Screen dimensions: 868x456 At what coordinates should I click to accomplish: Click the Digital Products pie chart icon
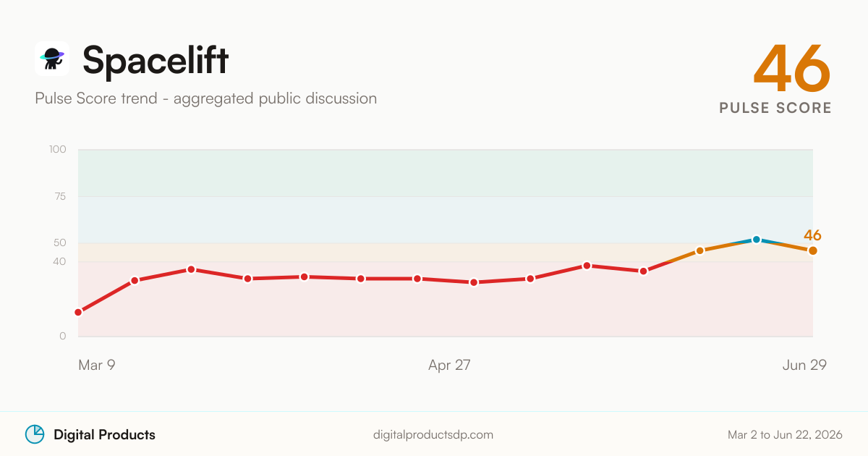35,434
